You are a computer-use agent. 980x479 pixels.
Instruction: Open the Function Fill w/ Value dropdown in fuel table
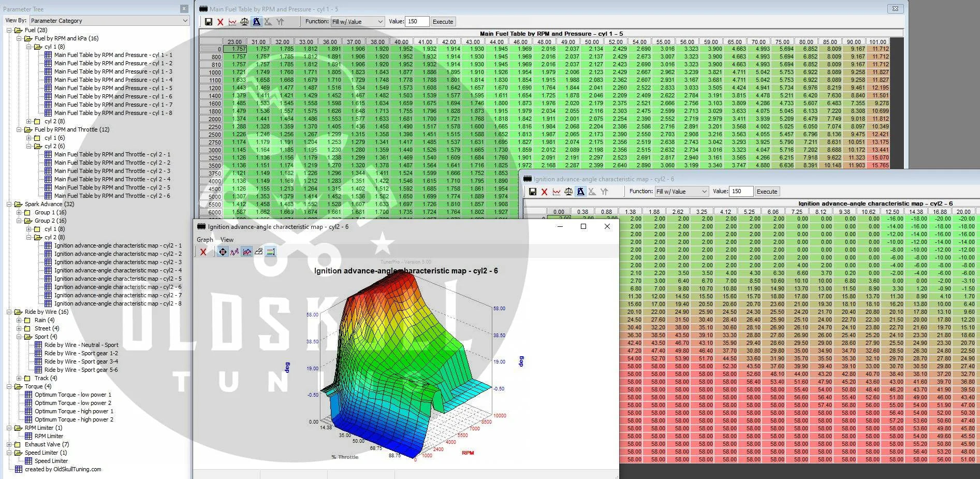click(x=357, y=22)
